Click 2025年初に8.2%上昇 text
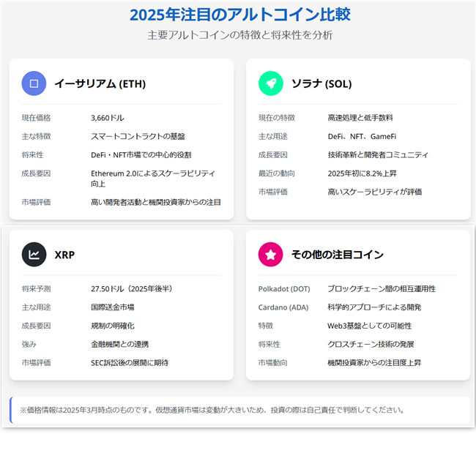476x453 pixels. point(362,173)
